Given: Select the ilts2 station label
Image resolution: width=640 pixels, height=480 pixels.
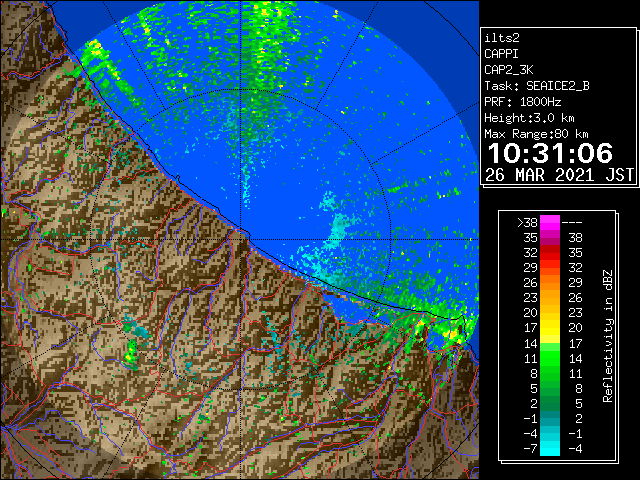Looking at the screenshot, I should 502,38.
